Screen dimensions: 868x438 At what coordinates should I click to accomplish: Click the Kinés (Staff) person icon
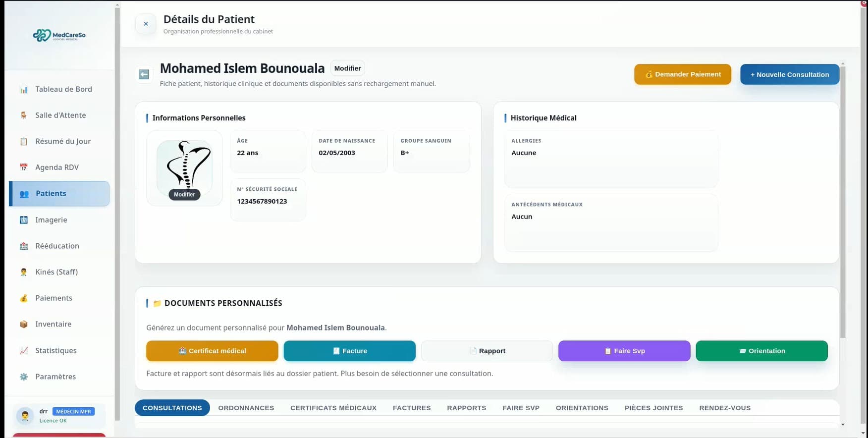23,272
